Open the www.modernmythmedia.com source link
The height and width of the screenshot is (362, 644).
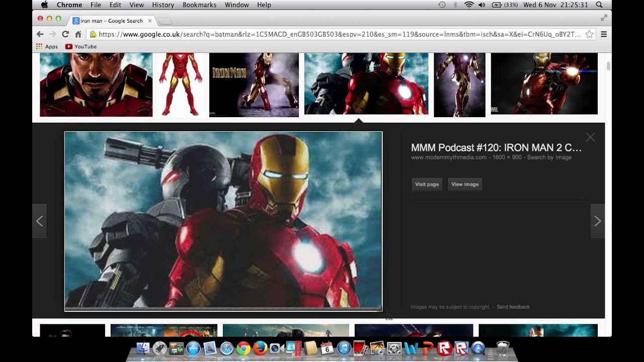tap(449, 157)
